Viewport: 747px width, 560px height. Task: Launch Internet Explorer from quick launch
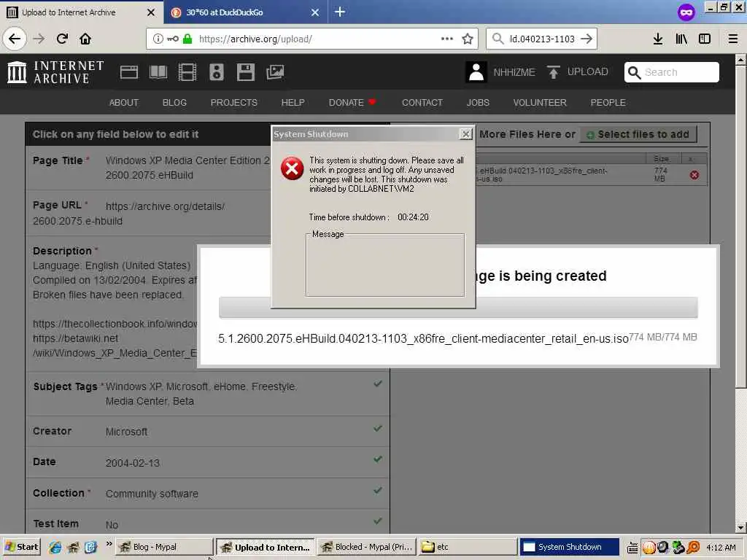55,547
